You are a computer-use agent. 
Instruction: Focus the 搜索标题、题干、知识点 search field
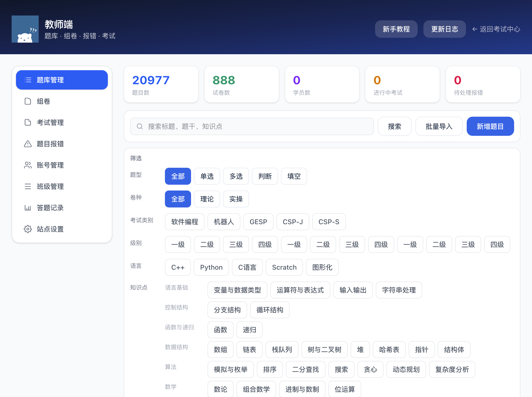click(252, 126)
